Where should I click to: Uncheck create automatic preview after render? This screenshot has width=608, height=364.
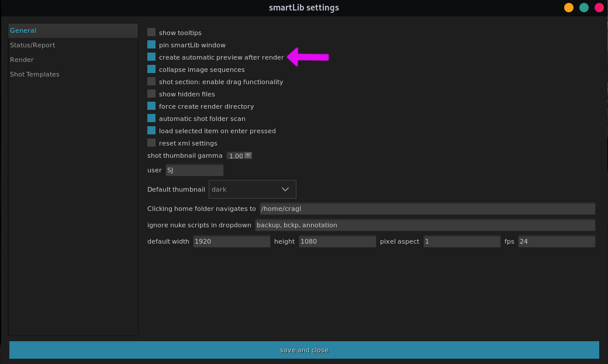(x=151, y=57)
